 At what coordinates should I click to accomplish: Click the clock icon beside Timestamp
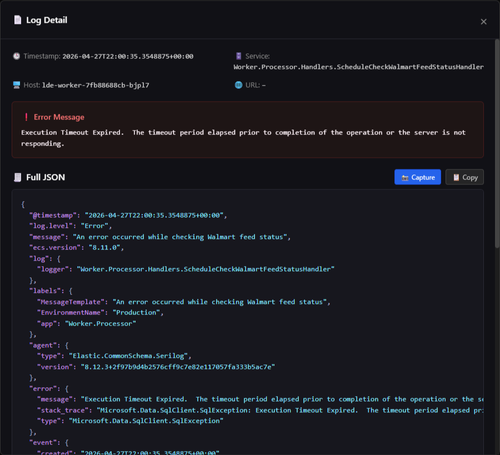coord(16,56)
